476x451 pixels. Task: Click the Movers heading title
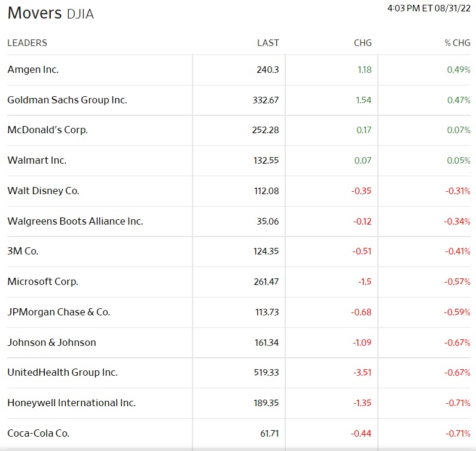point(35,13)
